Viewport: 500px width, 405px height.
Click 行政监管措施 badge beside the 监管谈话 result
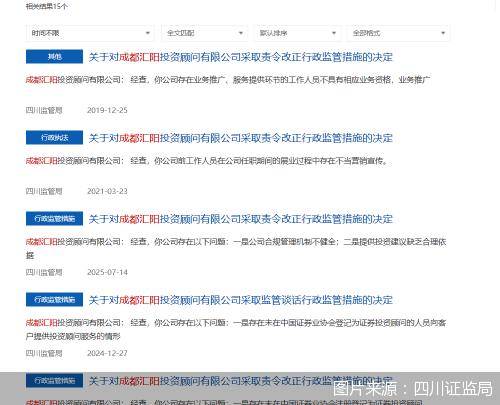54,299
